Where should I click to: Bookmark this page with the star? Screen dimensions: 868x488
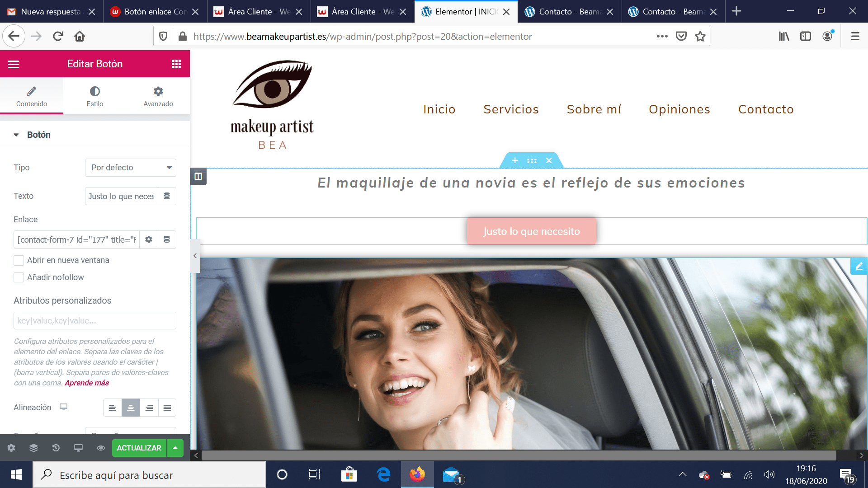click(700, 36)
